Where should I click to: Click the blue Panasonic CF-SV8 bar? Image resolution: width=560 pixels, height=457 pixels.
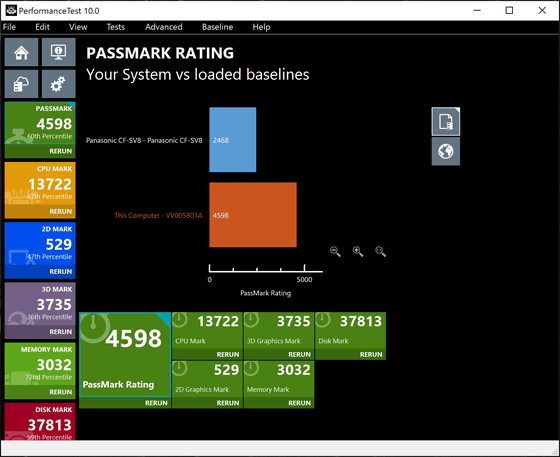(x=232, y=140)
